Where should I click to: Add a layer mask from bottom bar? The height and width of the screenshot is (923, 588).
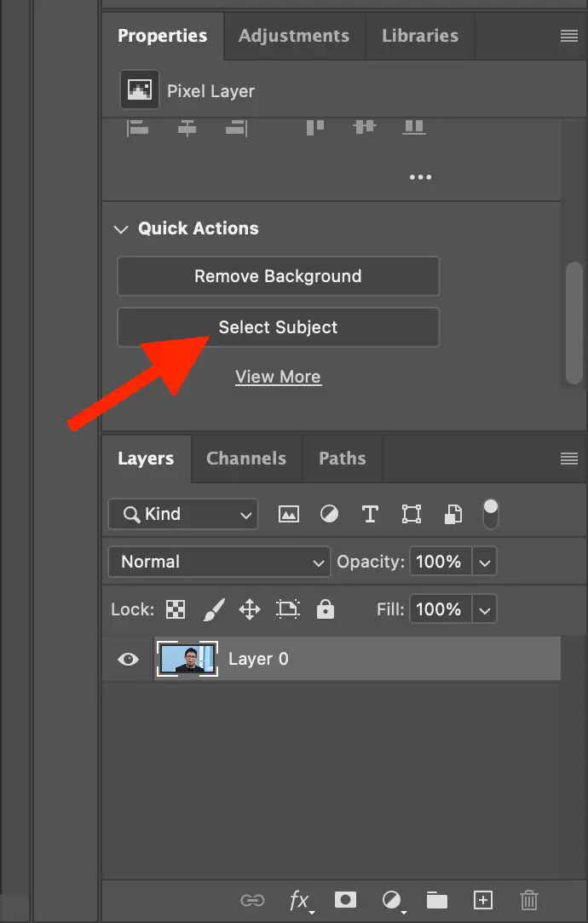coord(345,900)
